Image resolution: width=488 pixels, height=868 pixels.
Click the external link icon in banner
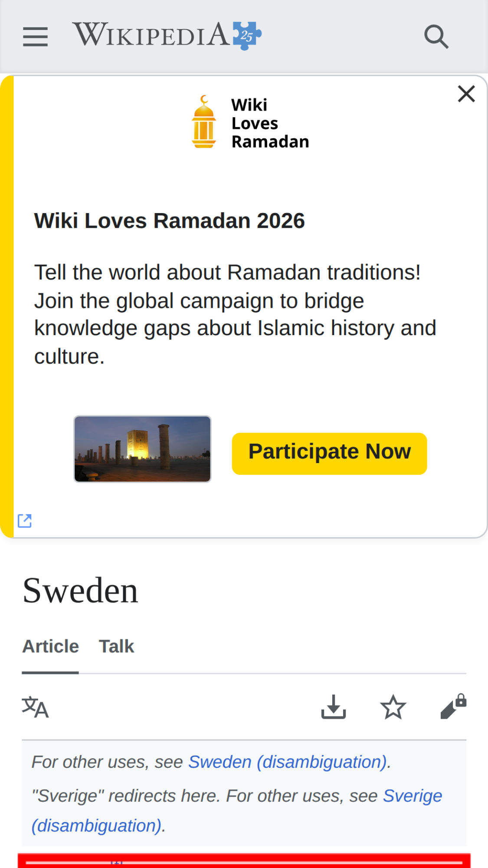25,521
